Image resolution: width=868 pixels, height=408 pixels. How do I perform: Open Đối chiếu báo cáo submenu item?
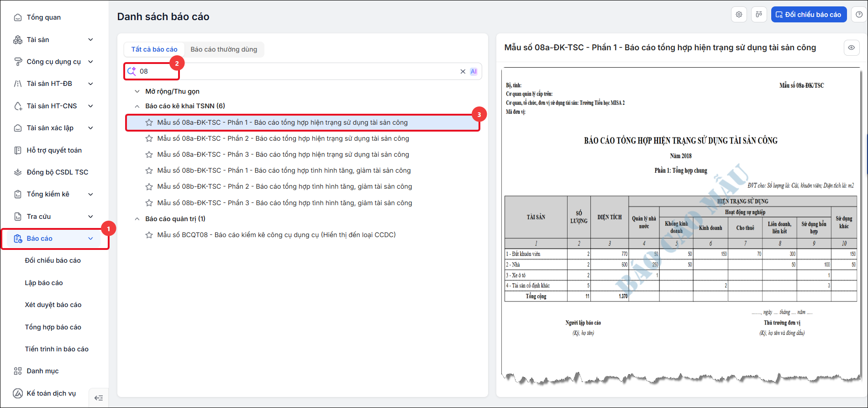pos(53,260)
